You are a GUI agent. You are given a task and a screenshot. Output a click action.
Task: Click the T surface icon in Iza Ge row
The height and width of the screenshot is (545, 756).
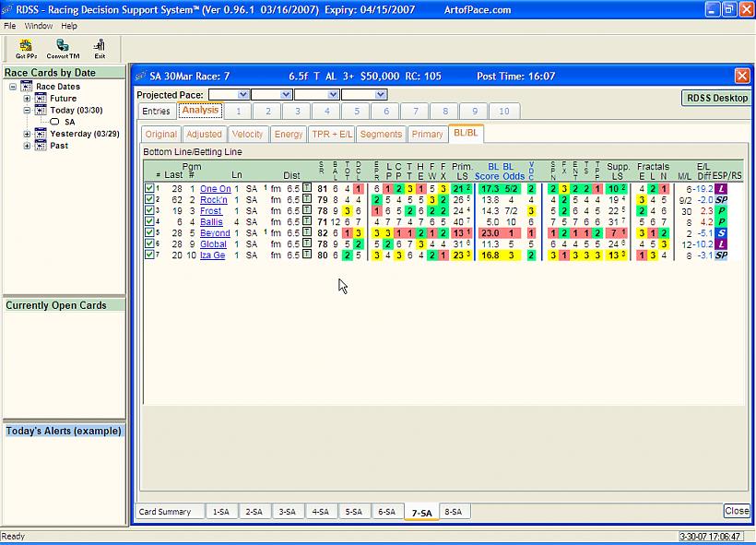[x=307, y=255]
